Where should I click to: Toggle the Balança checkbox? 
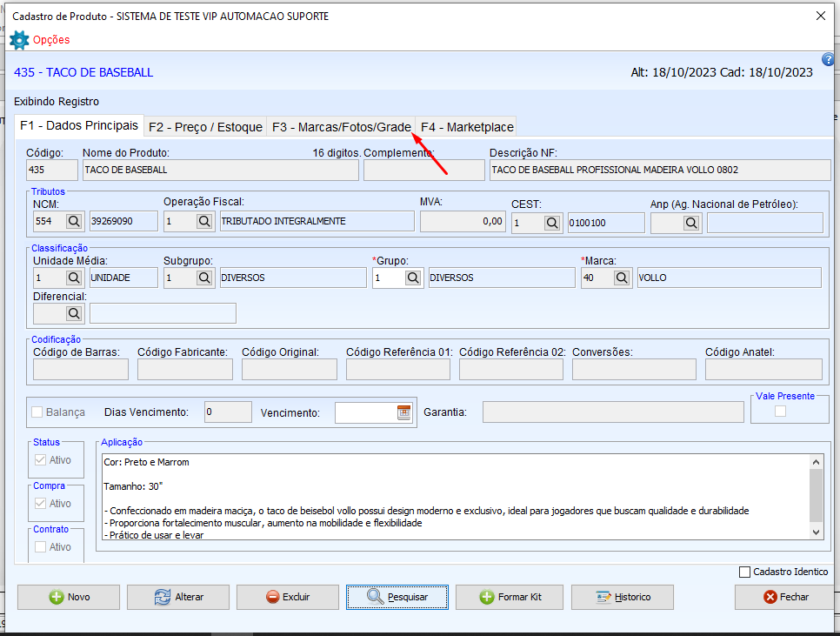[37, 412]
